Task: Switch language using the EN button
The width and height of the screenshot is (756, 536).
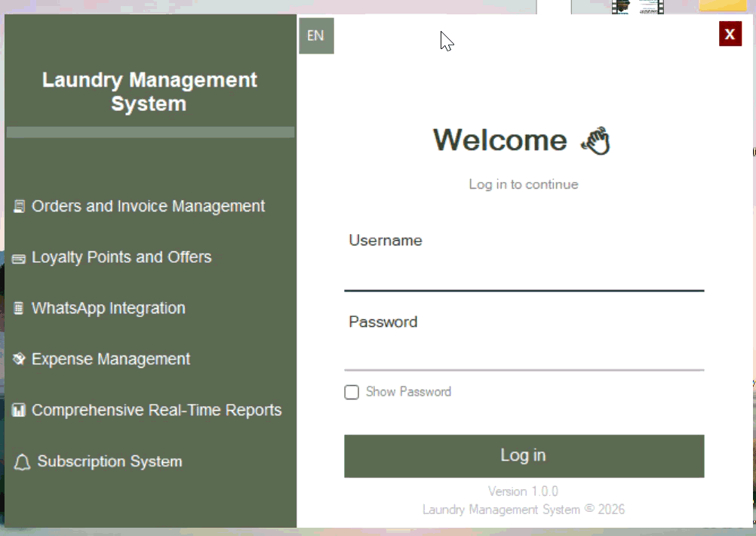Action: tap(316, 35)
